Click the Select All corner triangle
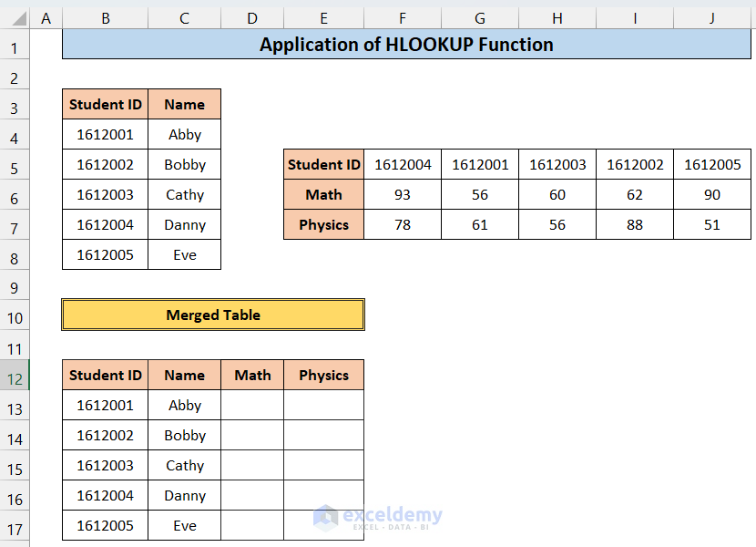The width and height of the screenshot is (756, 547). (x=19, y=19)
